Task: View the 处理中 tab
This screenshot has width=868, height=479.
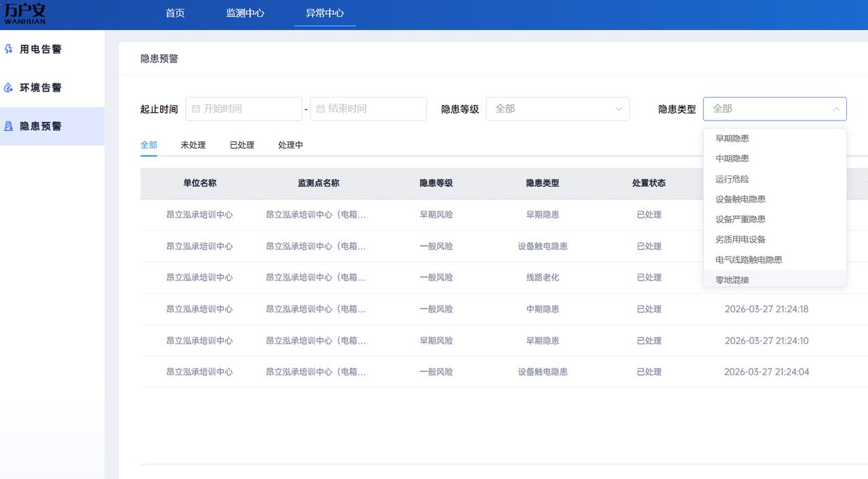Action: click(290, 145)
